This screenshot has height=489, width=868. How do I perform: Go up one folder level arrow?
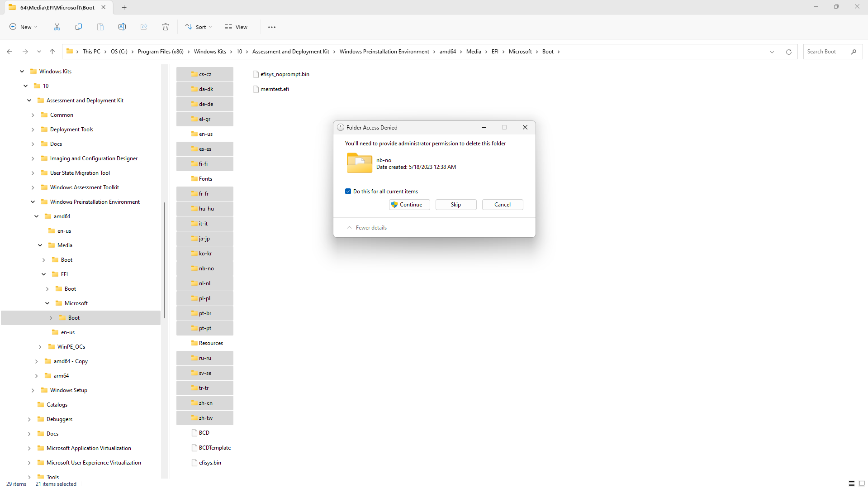[x=52, y=52]
